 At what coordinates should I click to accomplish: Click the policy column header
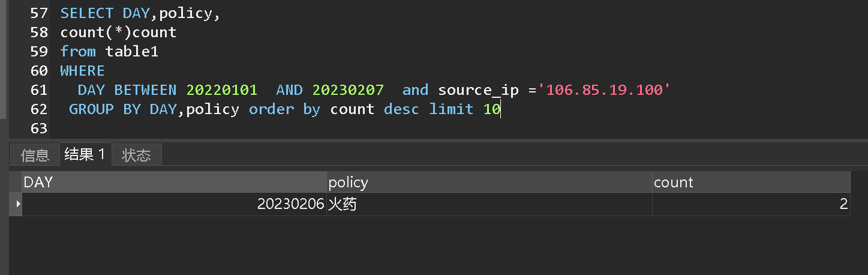[x=489, y=183]
